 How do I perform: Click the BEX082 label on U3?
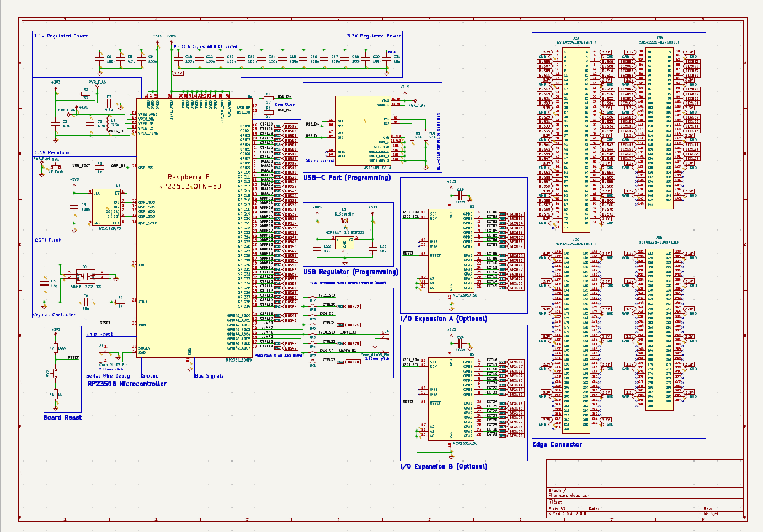coord(516,214)
